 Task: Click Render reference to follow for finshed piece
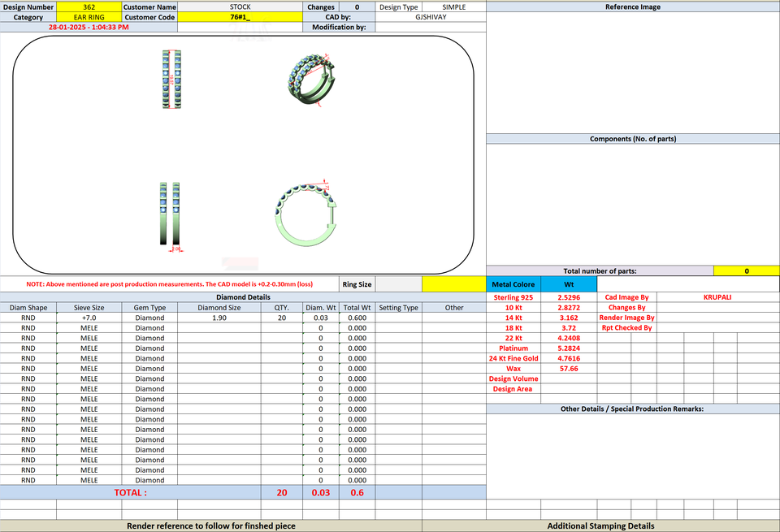point(211,526)
